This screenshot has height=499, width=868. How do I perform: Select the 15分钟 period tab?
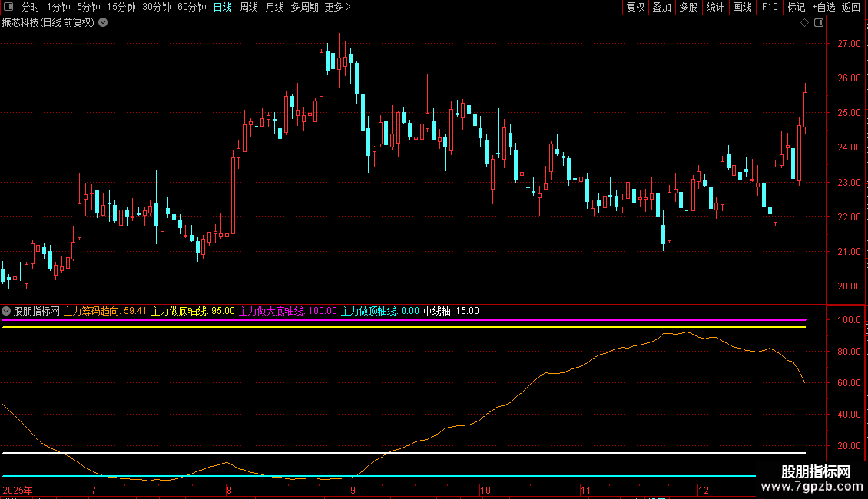(121, 7)
